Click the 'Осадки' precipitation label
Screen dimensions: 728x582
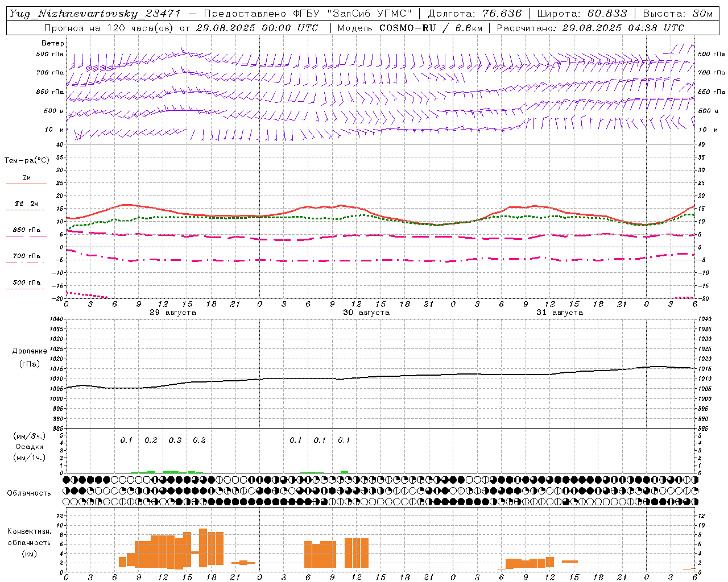(30, 447)
